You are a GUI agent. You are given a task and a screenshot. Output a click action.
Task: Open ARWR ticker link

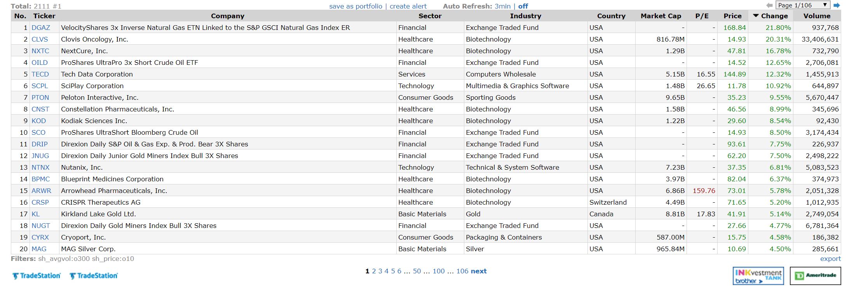(x=41, y=191)
